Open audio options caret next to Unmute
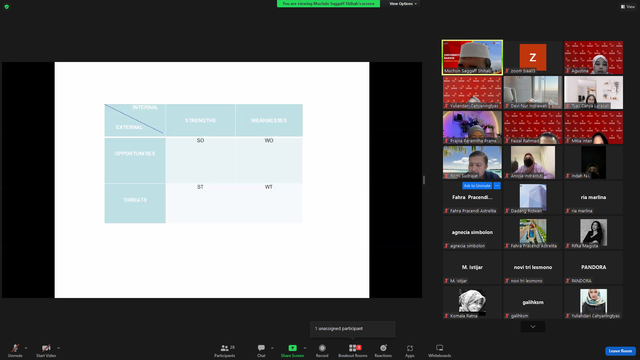The image size is (640, 360). pyautogui.click(x=26, y=348)
